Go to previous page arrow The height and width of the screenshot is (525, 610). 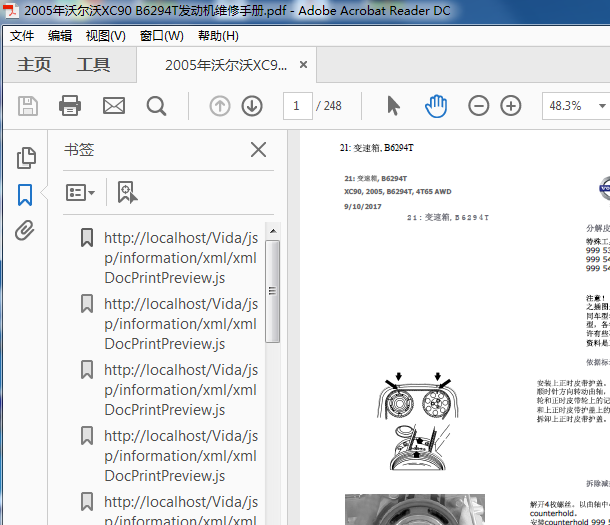220,106
